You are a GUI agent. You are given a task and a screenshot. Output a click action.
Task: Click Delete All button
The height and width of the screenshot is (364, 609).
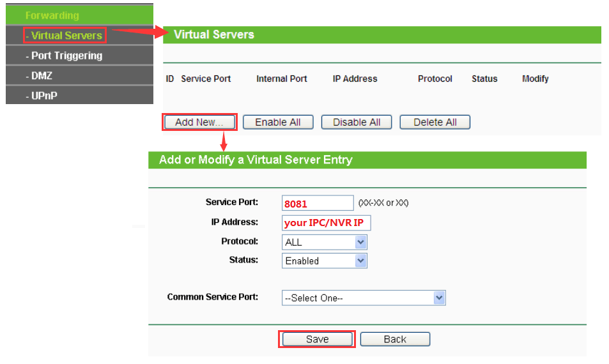click(435, 122)
